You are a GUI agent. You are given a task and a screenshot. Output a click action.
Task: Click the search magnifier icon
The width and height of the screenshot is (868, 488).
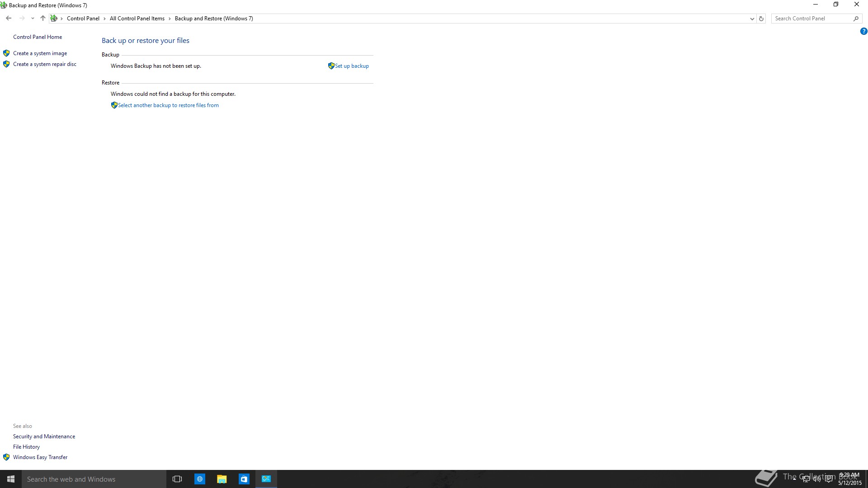click(856, 19)
